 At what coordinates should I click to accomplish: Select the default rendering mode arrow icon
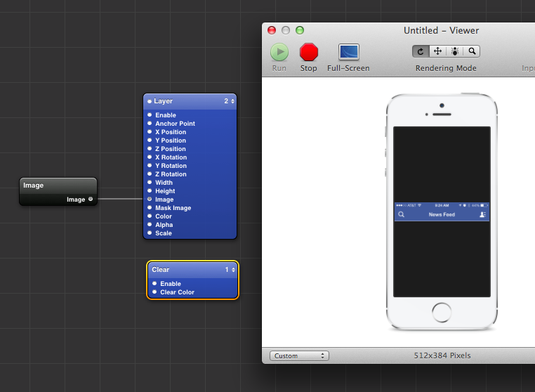[x=421, y=51]
